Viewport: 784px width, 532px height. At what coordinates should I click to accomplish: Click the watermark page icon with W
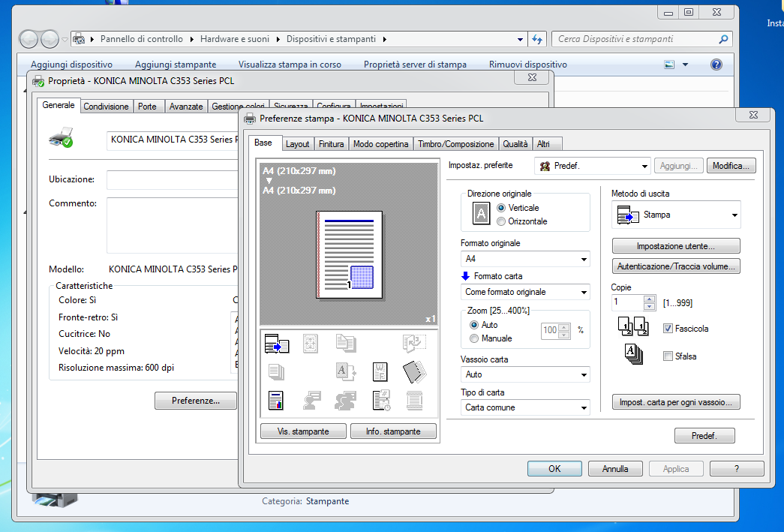(380, 371)
